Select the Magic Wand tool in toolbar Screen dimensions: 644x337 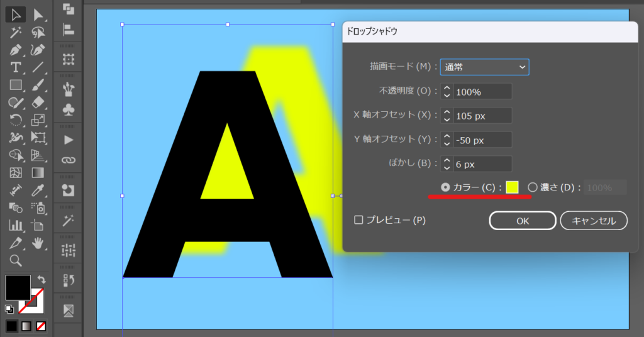(16, 33)
